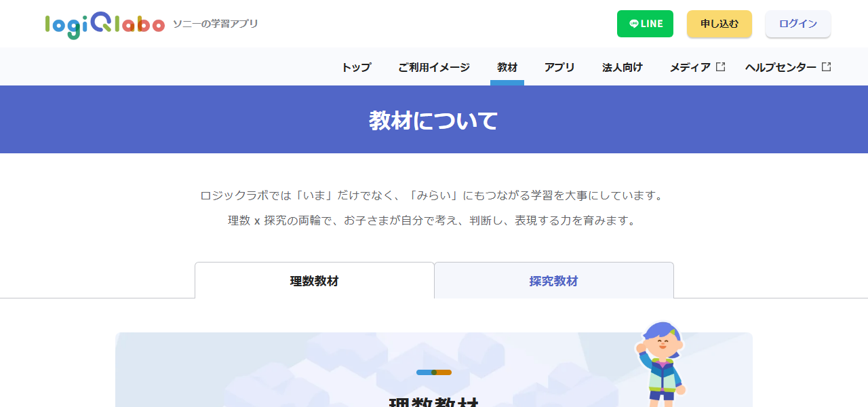Open the green LINE button
The height and width of the screenshot is (407, 868).
click(645, 24)
